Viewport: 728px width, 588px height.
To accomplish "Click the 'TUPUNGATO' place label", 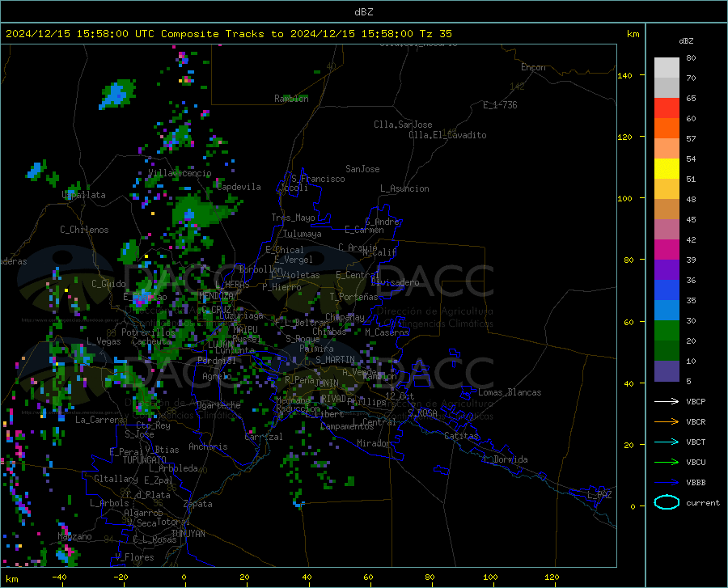I will tap(145, 460).
